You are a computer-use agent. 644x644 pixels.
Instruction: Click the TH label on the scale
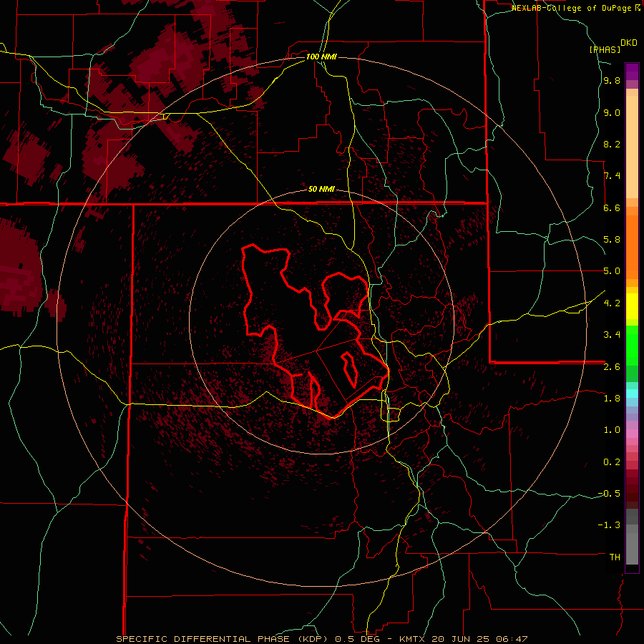point(615,557)
